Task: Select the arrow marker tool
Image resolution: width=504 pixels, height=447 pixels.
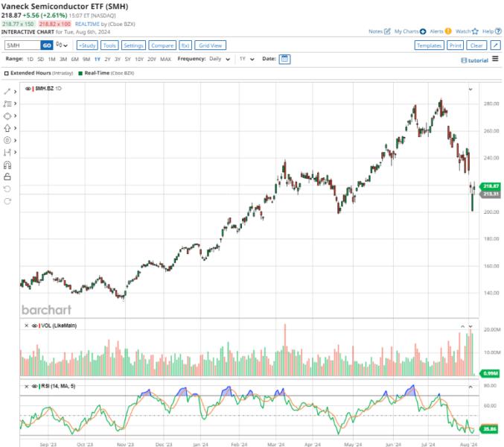Action: 7,128
